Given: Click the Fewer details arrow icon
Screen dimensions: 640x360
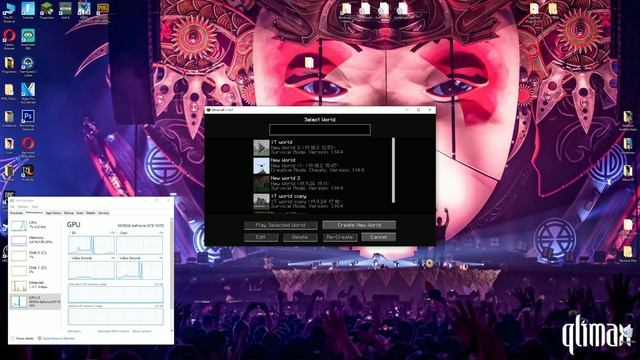Looking at the screenshot, I should coord(12,338).
